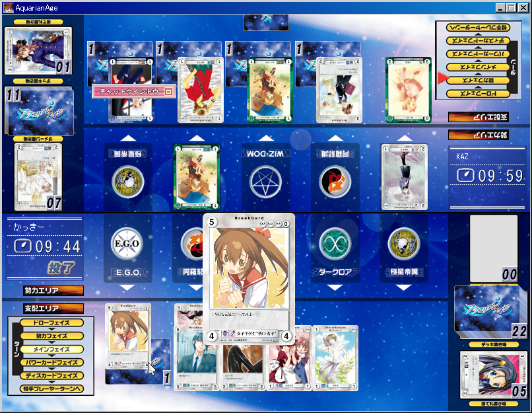
Task: Select the black-stockings hand card
Action: point(243,367)
